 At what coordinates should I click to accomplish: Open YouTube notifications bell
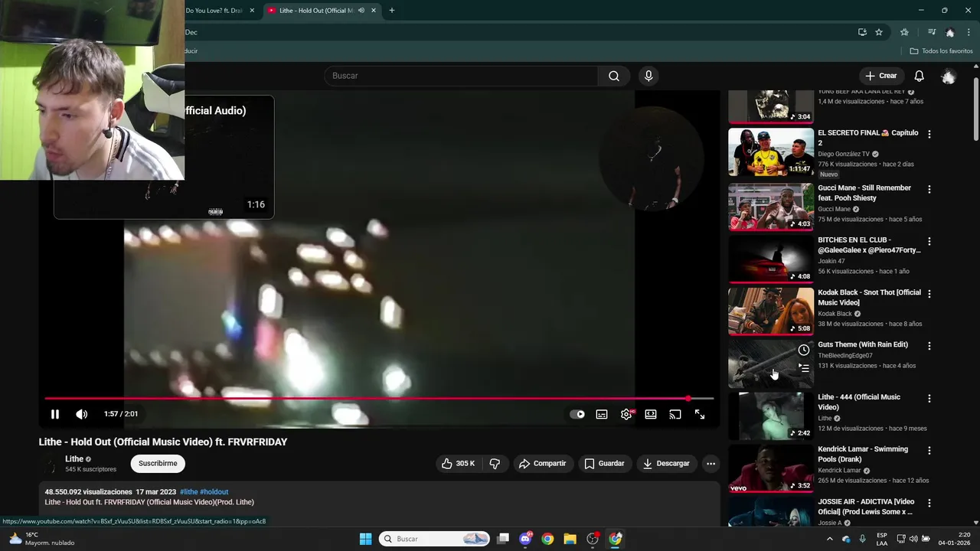pos(920,76)
